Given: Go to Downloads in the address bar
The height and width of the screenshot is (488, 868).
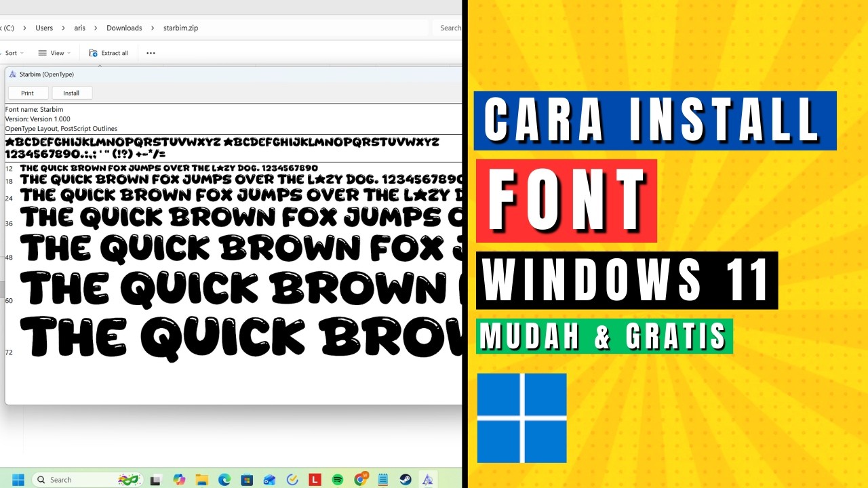Looking at the screenshot, I should coord(124,28).
